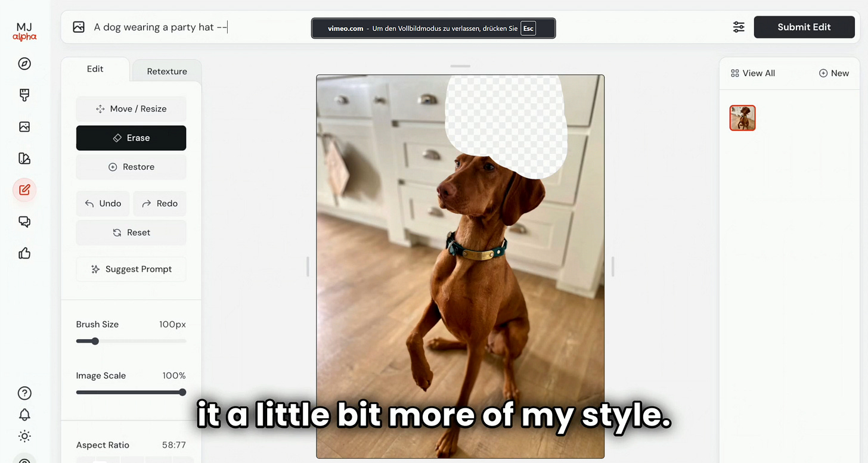Click the Redo button
The height and width of the screenshot is (463, 868).
[x=160, y=204]
